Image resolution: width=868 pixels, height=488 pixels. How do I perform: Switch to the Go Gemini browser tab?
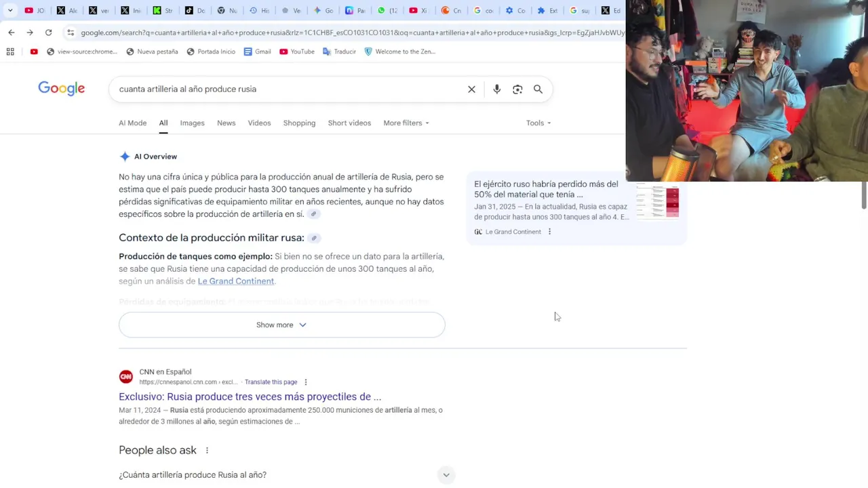pyautogui.click(x=323, y=10)
